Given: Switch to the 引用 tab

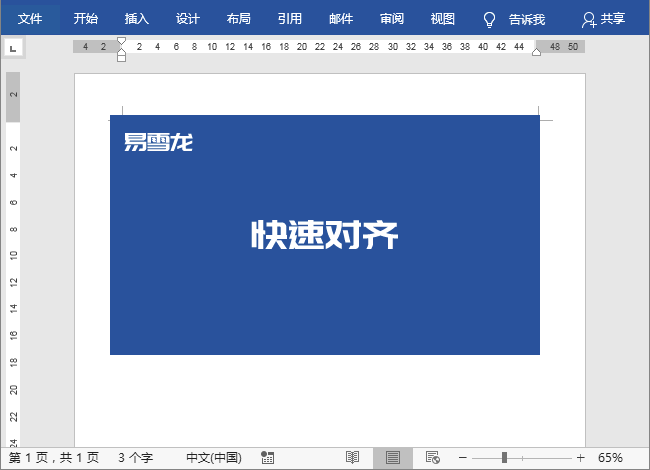Looking at the screenshot, I should point(290,19).
